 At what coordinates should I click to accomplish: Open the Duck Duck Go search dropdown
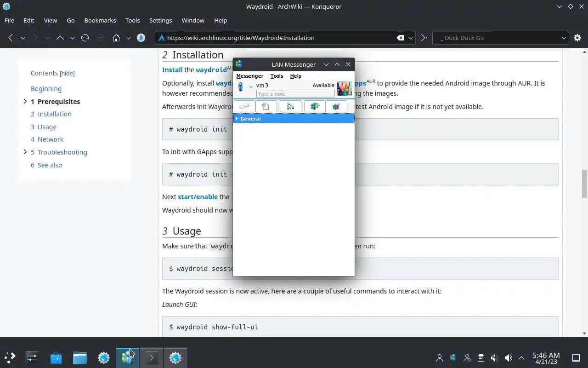coord(564,38)
